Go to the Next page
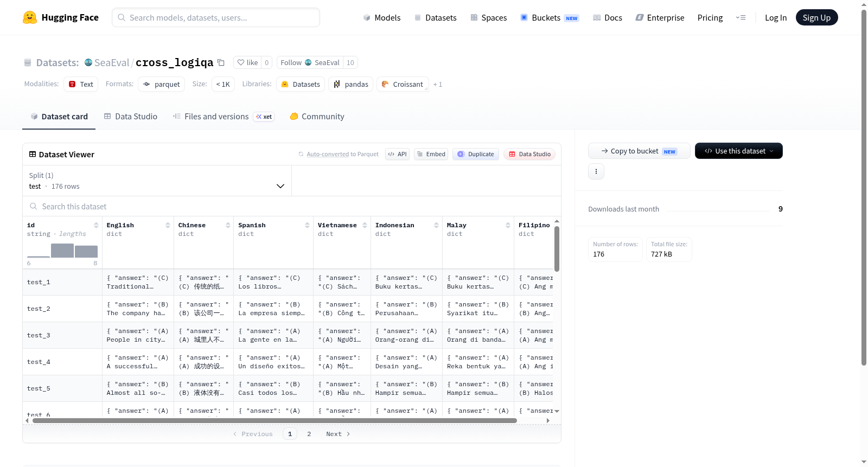This screenshot has height=467, width=868. click(338, 434)
